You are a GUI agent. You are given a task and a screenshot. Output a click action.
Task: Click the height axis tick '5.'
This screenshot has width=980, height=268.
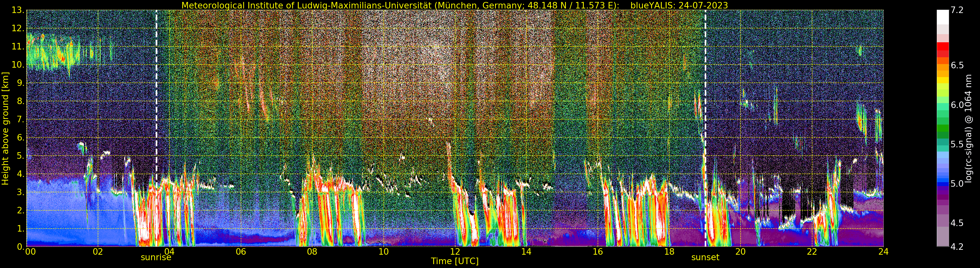(x=20, y=156)
